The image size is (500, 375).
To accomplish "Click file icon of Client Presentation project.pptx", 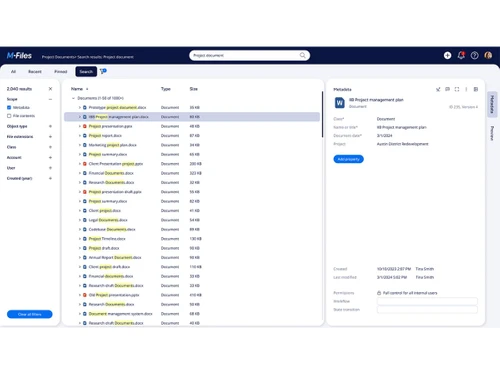I will click(85, 164).
